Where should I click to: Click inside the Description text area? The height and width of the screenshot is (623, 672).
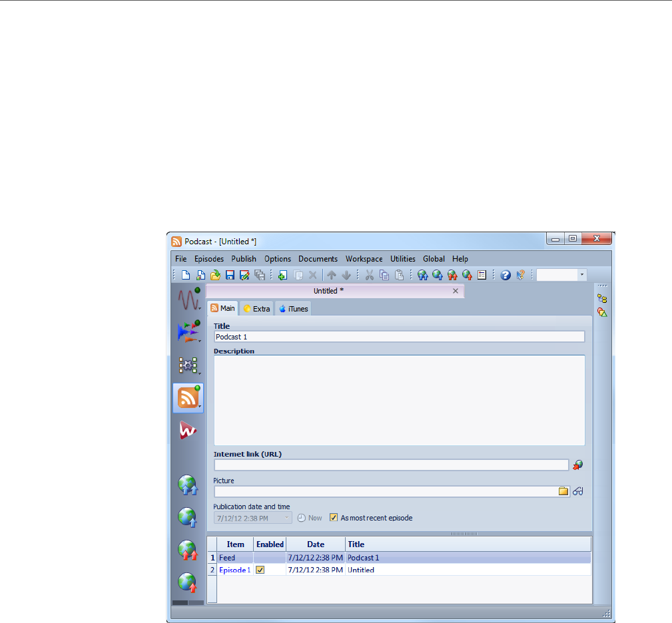(x=400, y=400)
